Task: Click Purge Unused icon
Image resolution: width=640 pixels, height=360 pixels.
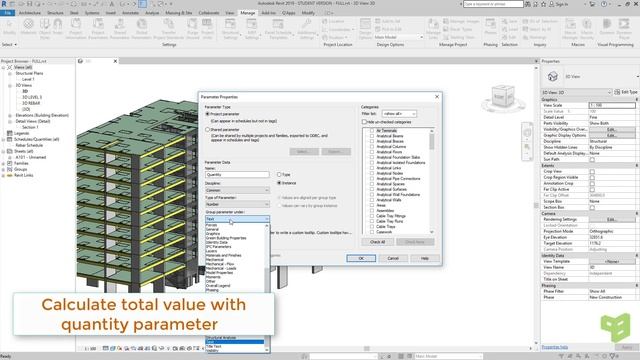Action: pos(192,29)
